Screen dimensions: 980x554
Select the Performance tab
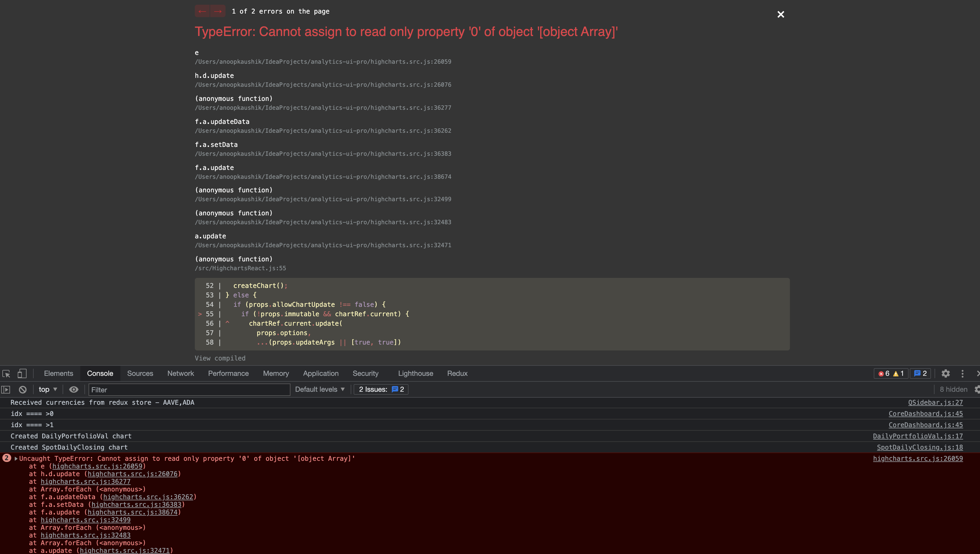(228, 374)
